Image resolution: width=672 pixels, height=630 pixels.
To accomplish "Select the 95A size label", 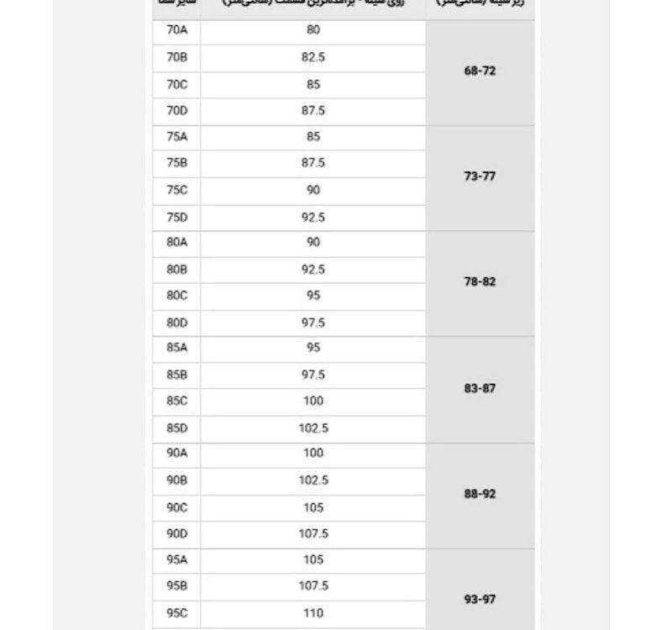I will point(176,560).
